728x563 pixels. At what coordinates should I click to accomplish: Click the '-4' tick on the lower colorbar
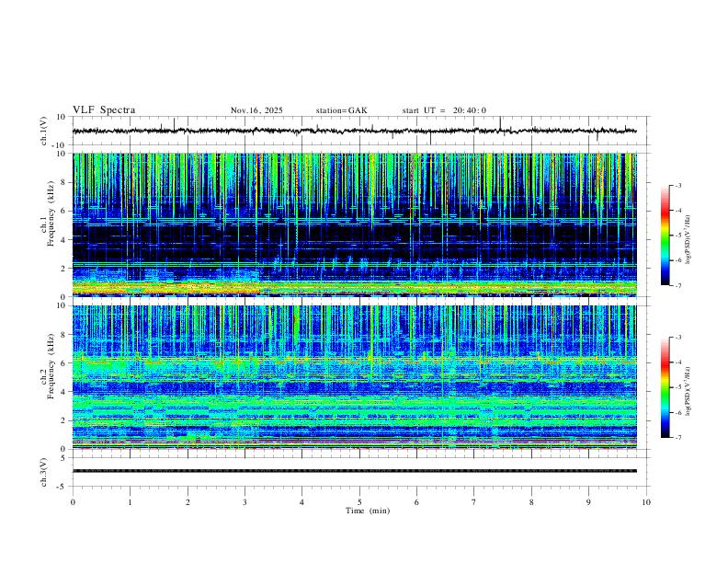pyautogui.click(x=677, y=362)
